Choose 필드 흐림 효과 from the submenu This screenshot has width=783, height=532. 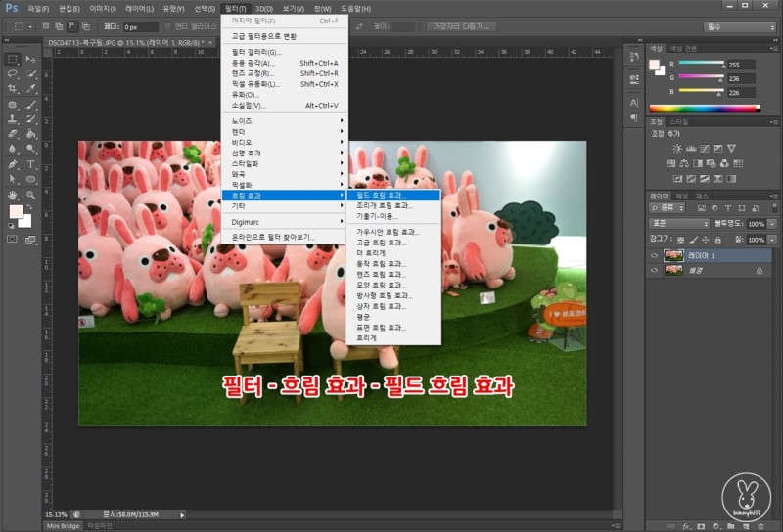pyautogui.click(x=381, y=196)
